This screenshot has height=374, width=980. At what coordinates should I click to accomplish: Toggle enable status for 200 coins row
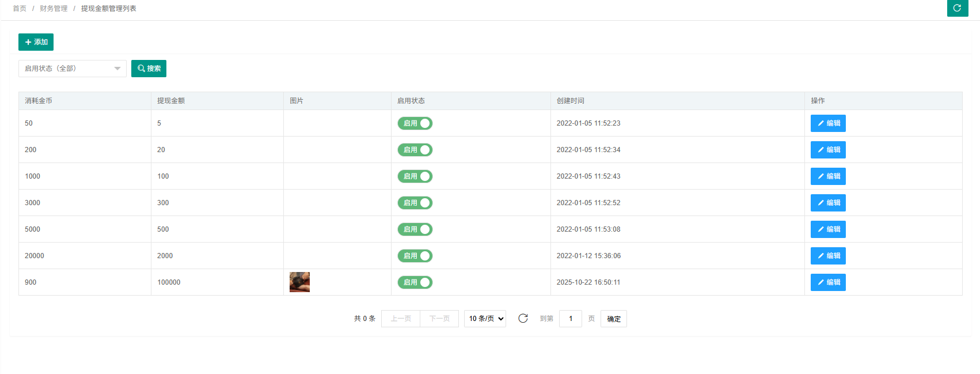click(x=415, y=150)
